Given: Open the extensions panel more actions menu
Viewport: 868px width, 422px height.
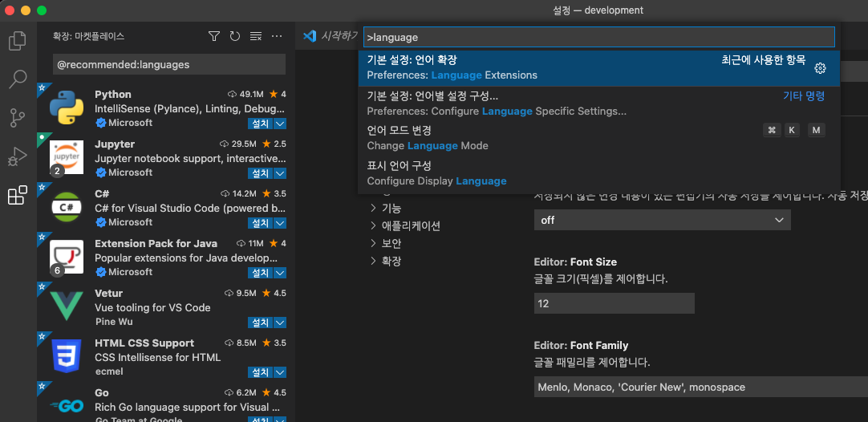Looking at the screenshot, I should [x=277, y=37].
